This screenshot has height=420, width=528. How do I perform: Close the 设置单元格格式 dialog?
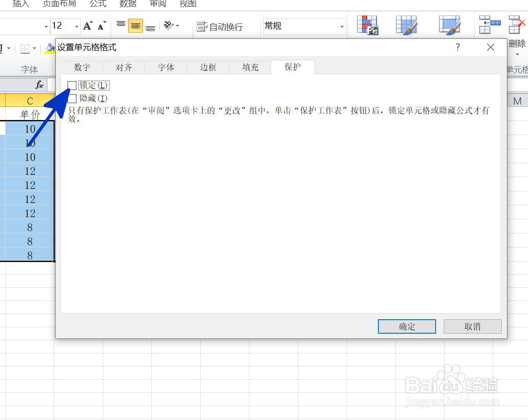[x=490, y=47]
